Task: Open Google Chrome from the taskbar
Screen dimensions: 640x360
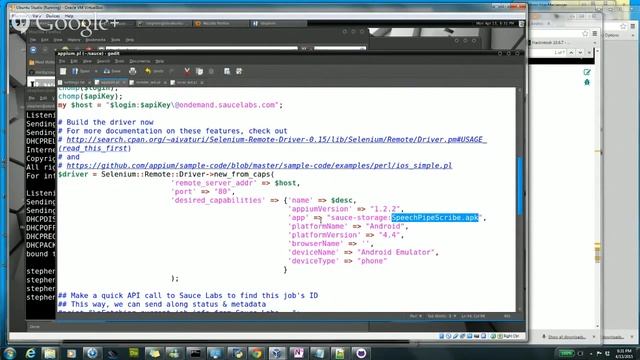Action: [257, 353]
